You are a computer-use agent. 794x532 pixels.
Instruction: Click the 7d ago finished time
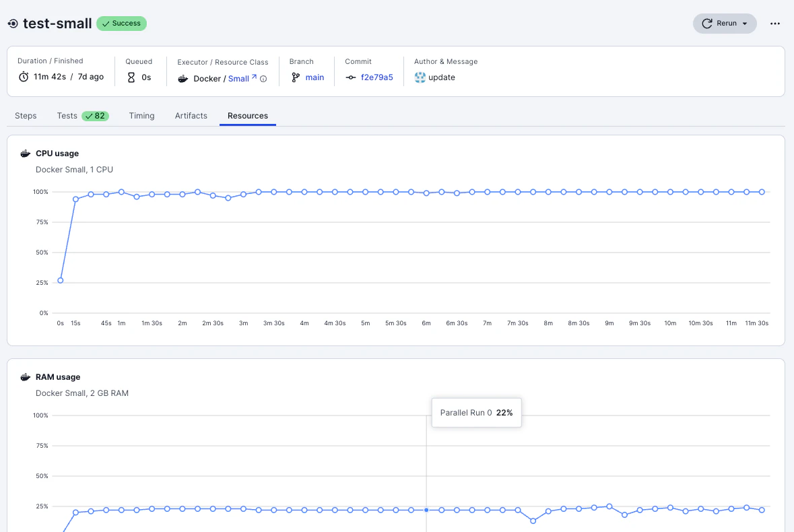point(91,77)
